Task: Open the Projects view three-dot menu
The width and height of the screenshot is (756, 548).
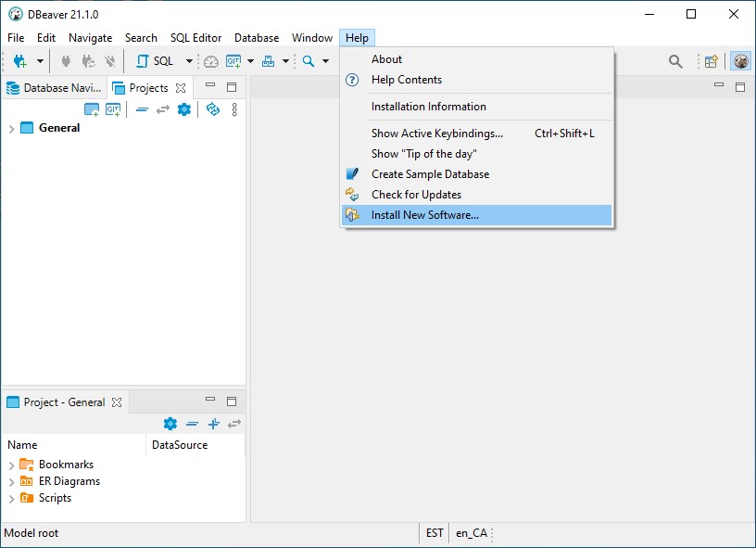Action: [x=234, y=109]
